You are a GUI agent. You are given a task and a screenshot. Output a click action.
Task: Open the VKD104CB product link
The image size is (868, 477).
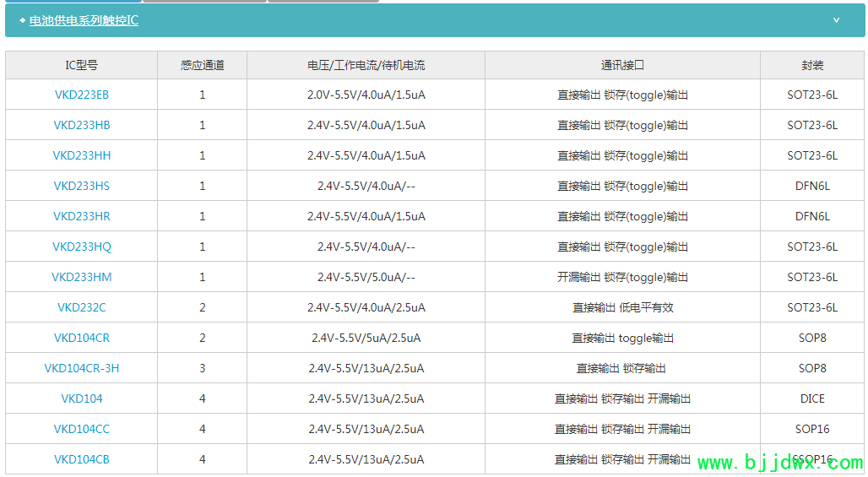pyautogui.click(x=82, y=459)
